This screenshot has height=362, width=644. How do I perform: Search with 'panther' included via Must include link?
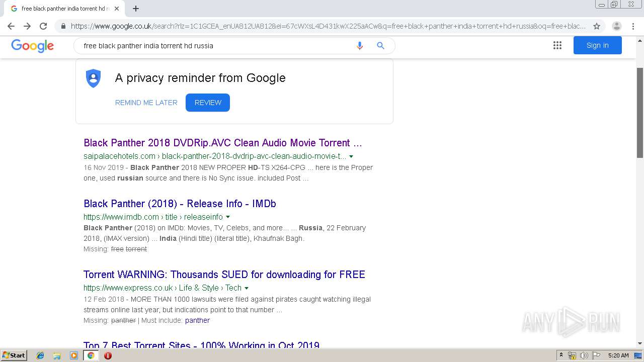tap(197, 320)
